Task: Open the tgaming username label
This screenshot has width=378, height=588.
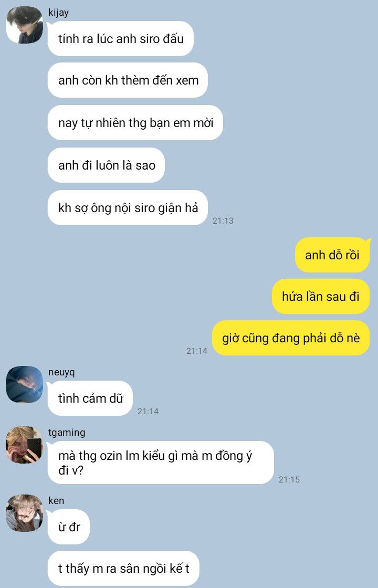Action: (x=67, y=433)
